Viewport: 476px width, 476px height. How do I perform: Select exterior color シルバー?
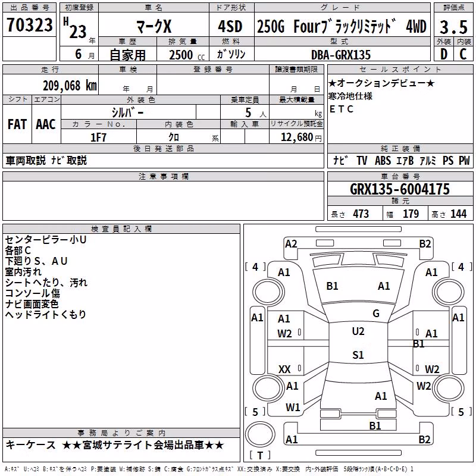(x=127, y=112)
